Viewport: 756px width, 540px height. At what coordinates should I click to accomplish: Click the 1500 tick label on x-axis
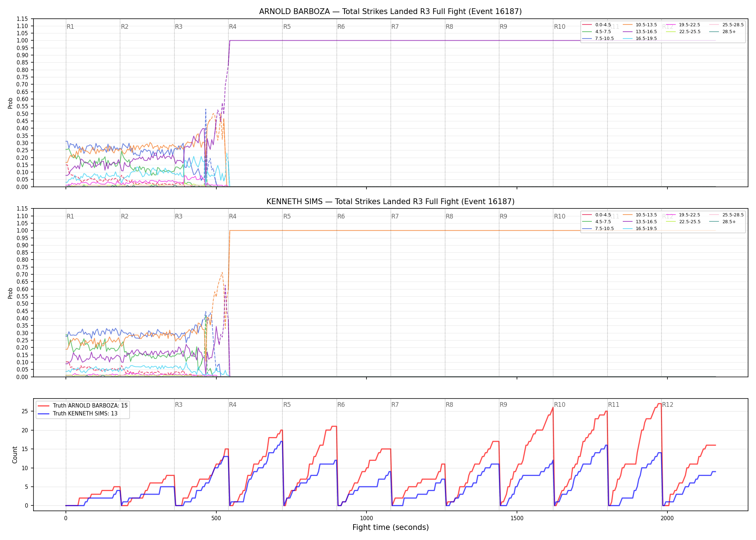517,518
